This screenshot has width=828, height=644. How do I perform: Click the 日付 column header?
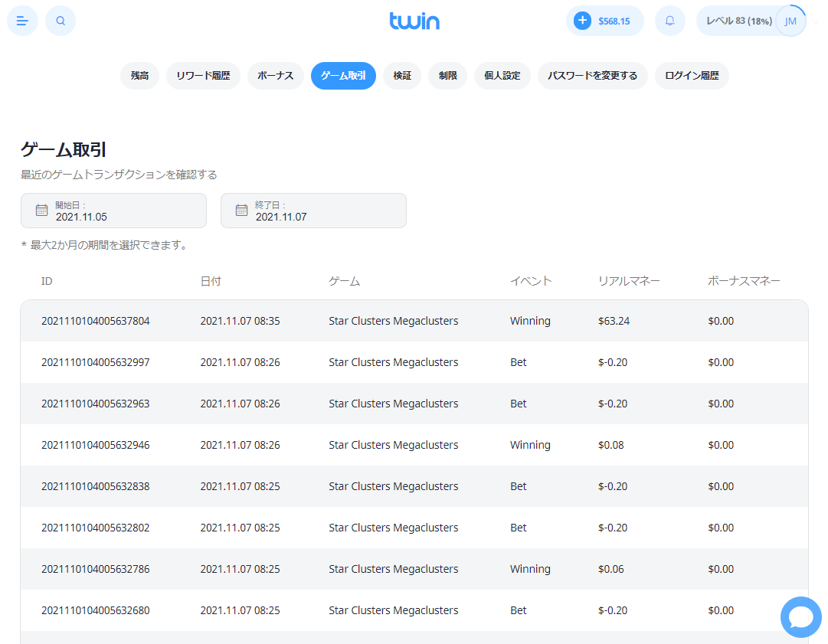pos(211,281)
